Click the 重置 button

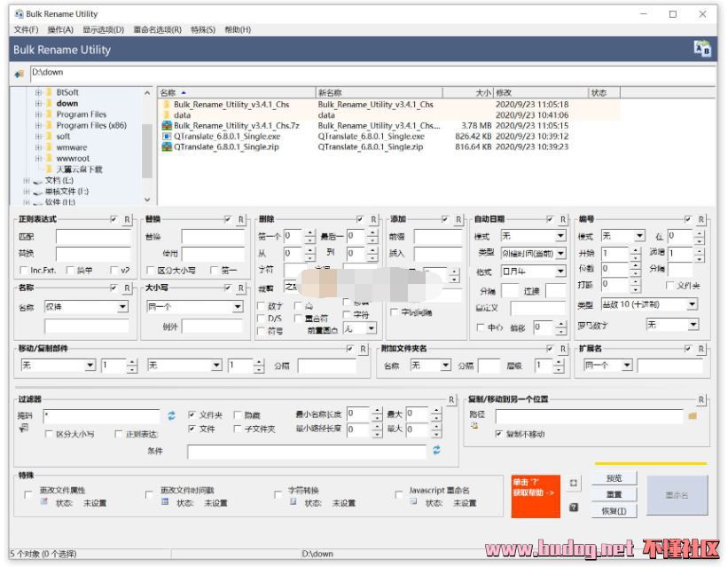(614, 494)
